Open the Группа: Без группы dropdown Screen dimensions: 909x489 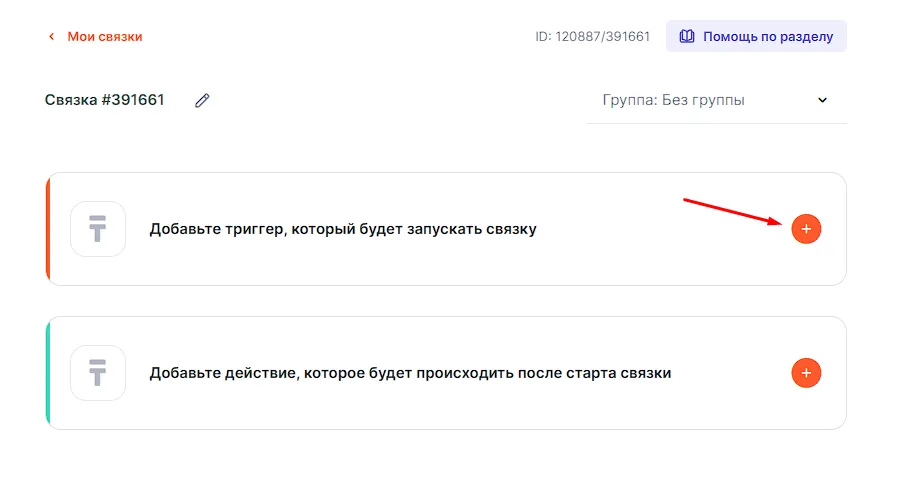[700, 100]
